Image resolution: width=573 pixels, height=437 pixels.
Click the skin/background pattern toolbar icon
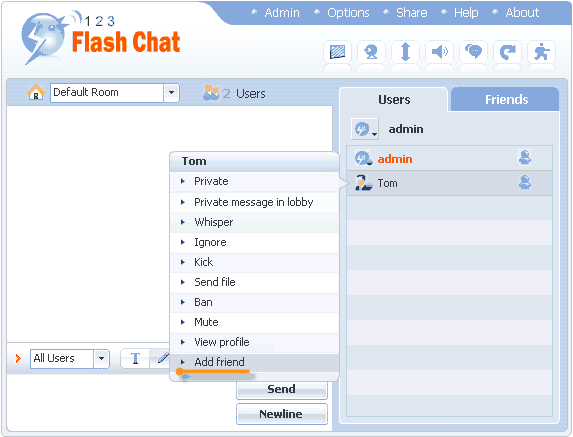click(x=337, y=52)
